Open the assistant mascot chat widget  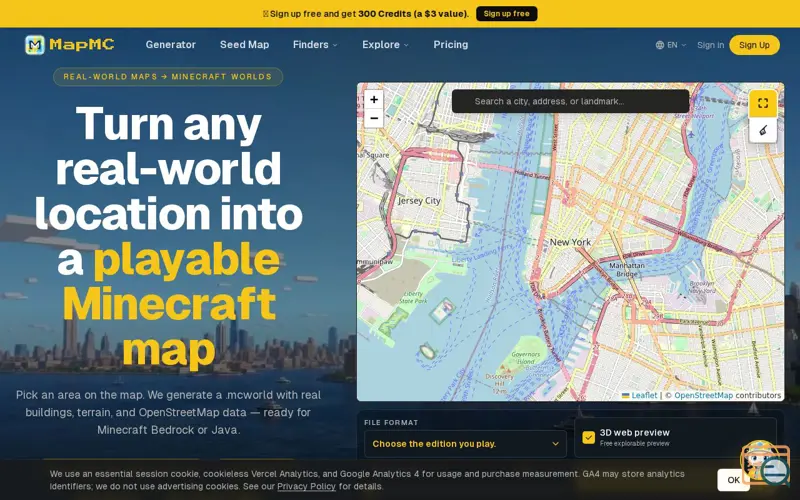tap(764, 463)
